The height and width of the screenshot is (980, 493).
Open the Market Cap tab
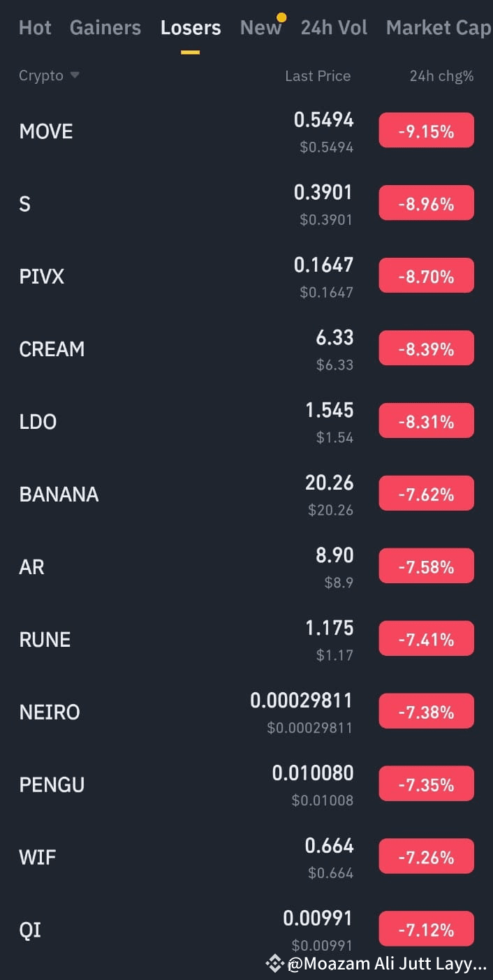[438, 27]
